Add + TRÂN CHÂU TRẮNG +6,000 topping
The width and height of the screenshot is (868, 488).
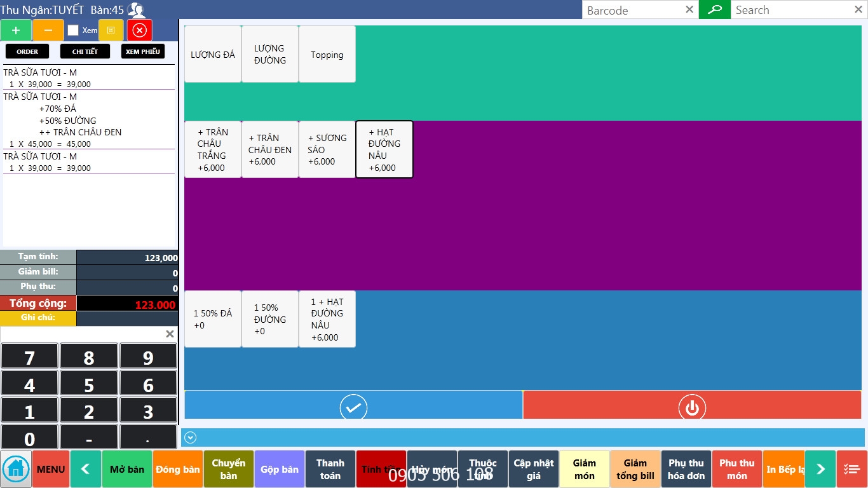(x=213, y=149)
